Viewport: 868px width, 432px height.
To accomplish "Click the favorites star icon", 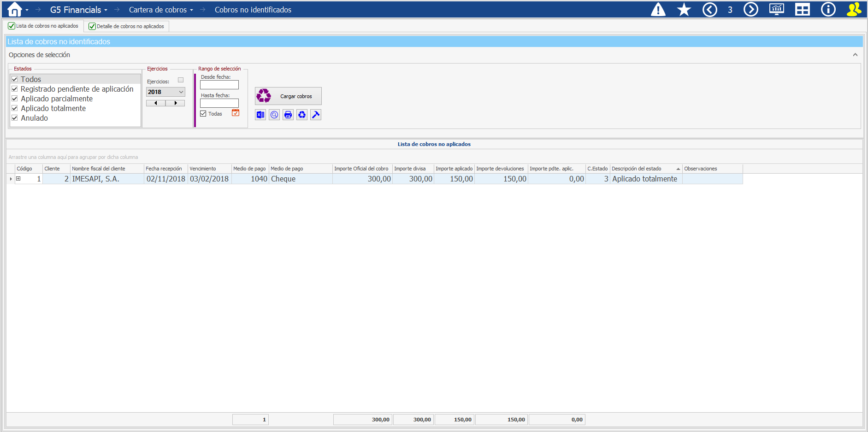I will tap(684, 10).
